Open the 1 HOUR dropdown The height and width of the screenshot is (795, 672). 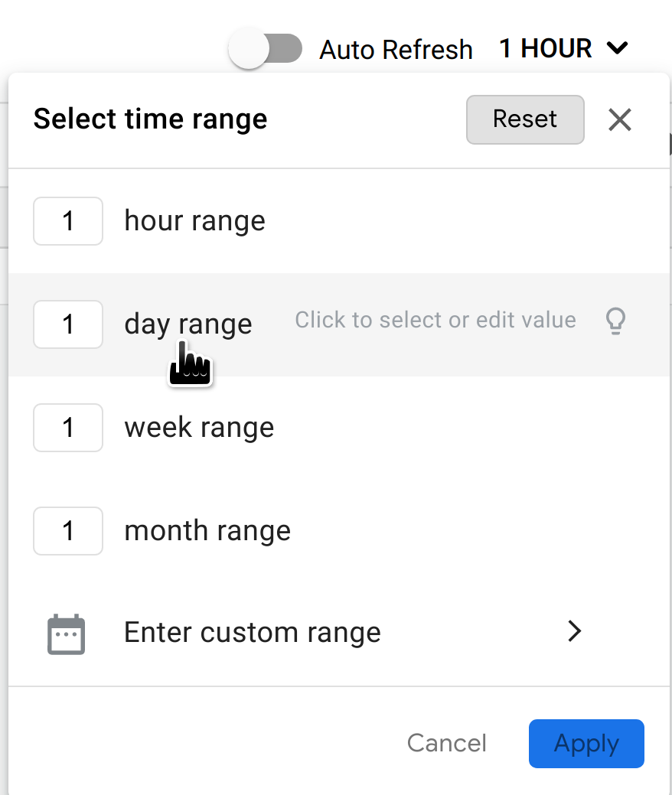545,48
